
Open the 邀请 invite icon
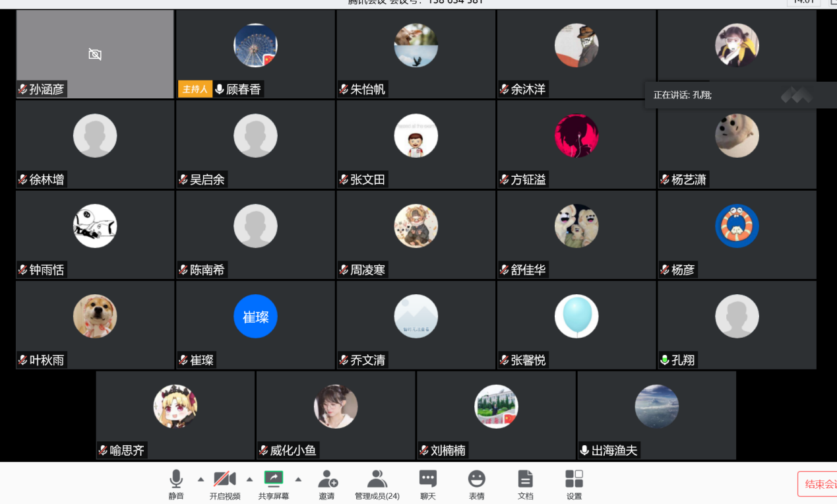pyautogui.click(x=327, y=480)
